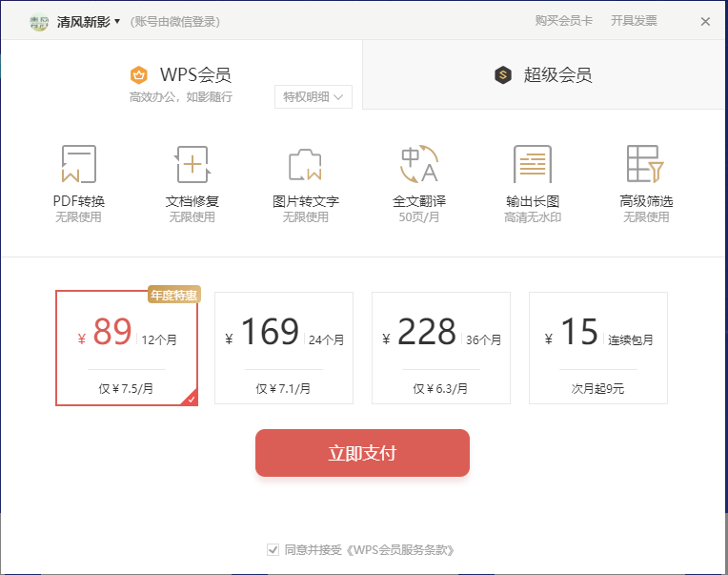Viewport: 728px width, 575px height.
Task: Open the 购买会员卡 link
Action: pyautogui.click(x=561, y=21)
